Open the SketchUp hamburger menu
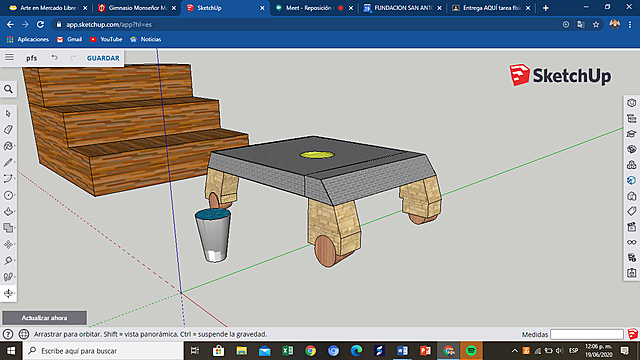Image resolution: width=640 pixels, height=360 pixels. pos(9,58)
